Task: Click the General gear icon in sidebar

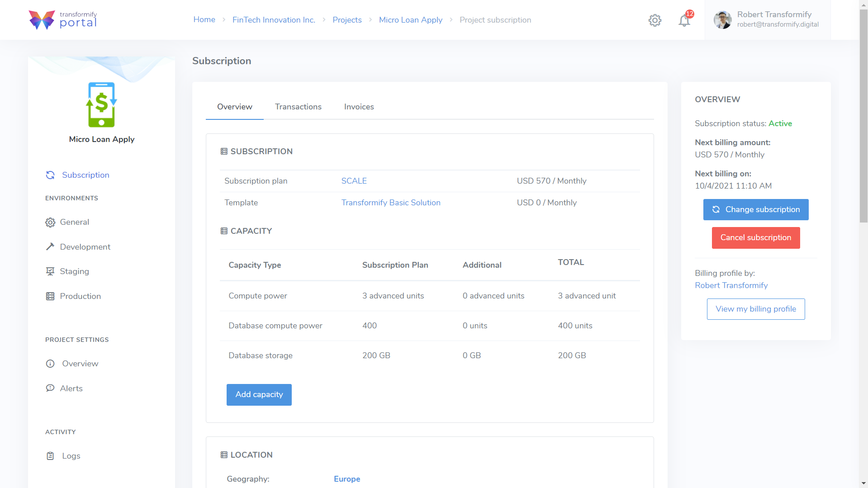Action: pyautogui.click(x=50, y=223)
